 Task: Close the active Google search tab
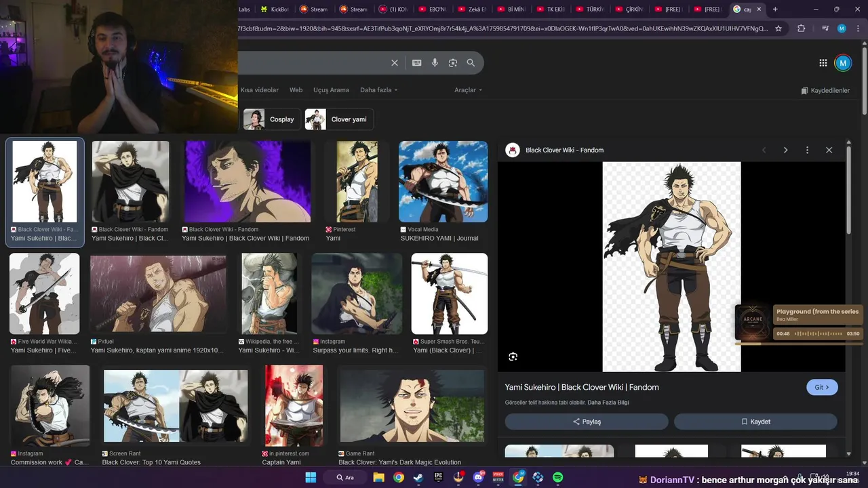[x=758, y=9]
